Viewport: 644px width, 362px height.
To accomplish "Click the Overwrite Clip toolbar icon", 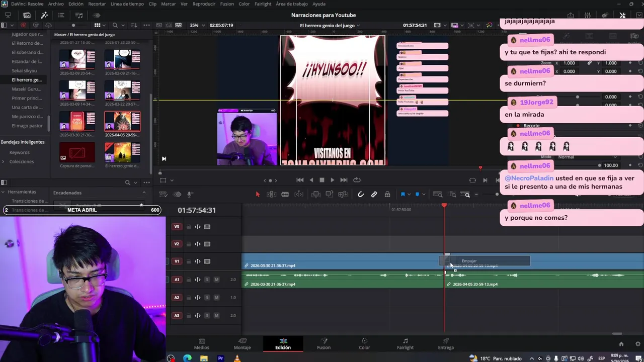I will [329, 195].
